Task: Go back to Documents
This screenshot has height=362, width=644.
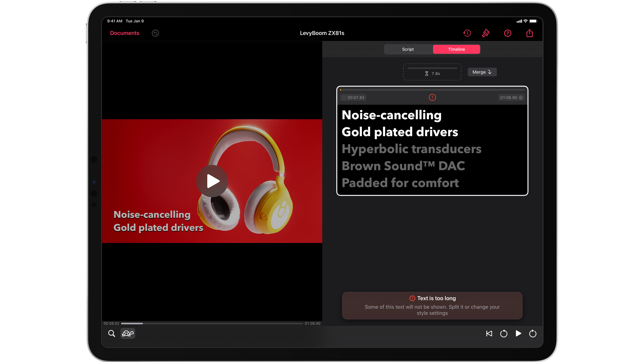Action: (124, 33)
